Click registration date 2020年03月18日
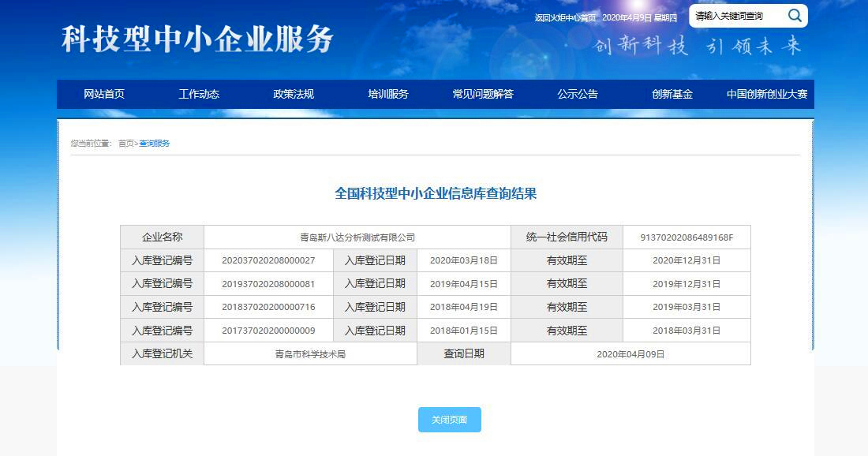868x456 pixels. coord(464,260)
